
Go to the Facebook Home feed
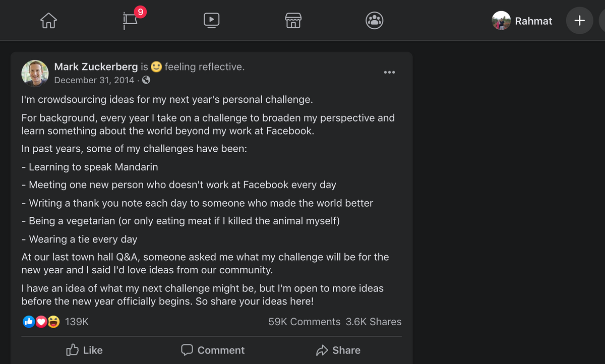tap(48, 21)
